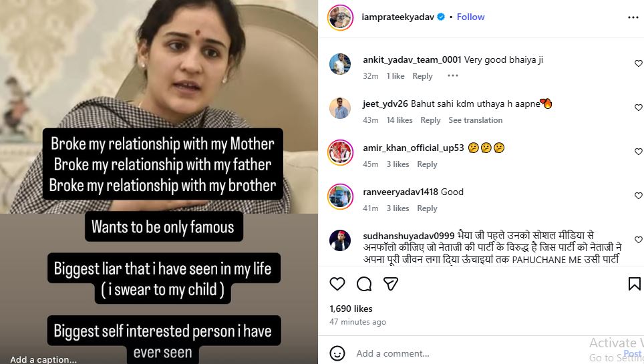See translation of jeet_ydv26 comment
The image size is (644, 364).
point(475,120)
